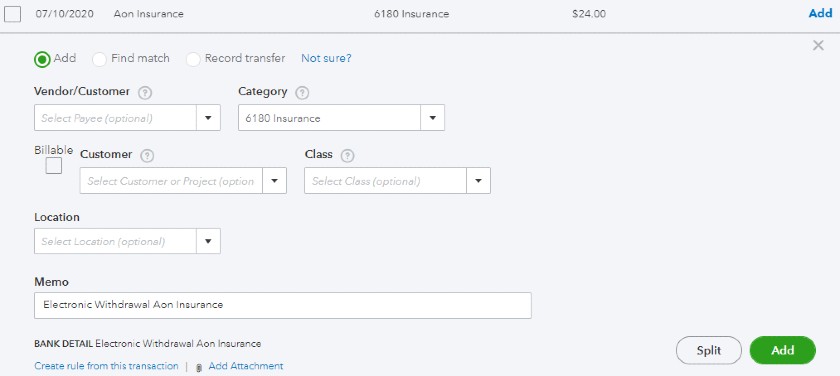Close the transaction detail panel
The width and height of the screenshot is (840, 376).
click(x=818, y=46)
